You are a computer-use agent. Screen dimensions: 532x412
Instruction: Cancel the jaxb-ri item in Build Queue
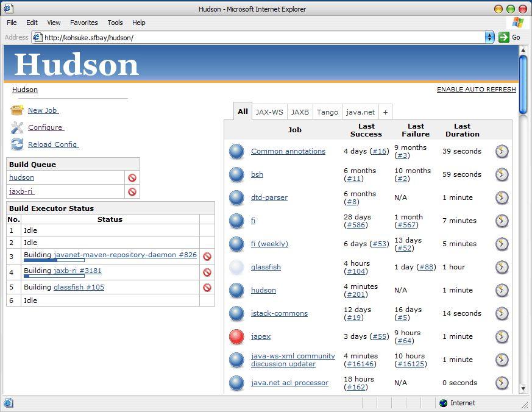point(132,192)
